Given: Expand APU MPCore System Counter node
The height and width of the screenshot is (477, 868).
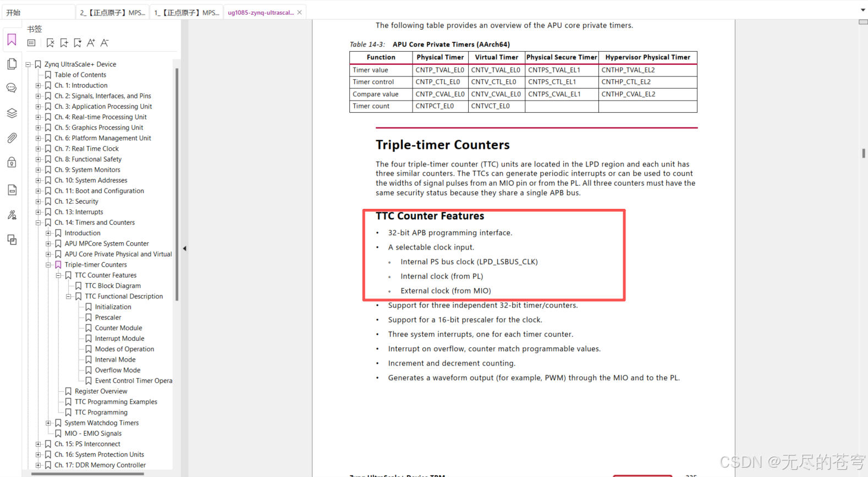Looking at the screenshot, I should (x=48, y=243).
